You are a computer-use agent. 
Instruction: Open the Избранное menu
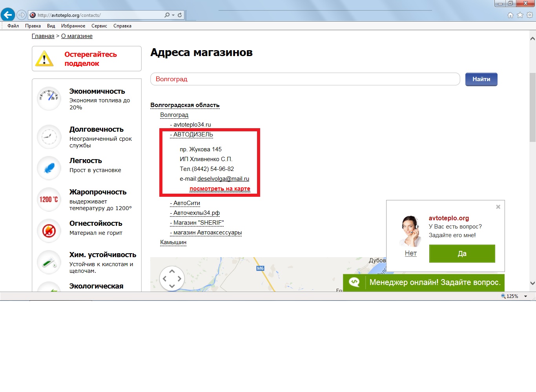(73, 26)
